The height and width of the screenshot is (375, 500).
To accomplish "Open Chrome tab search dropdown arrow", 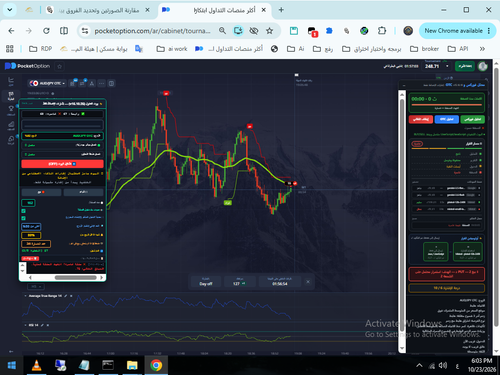I will tap(10, 10).
